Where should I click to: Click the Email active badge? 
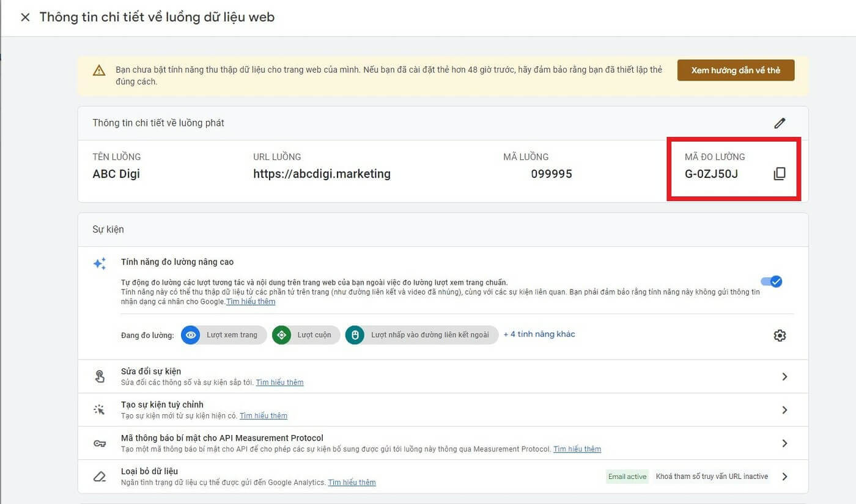(x=627, y=477)
